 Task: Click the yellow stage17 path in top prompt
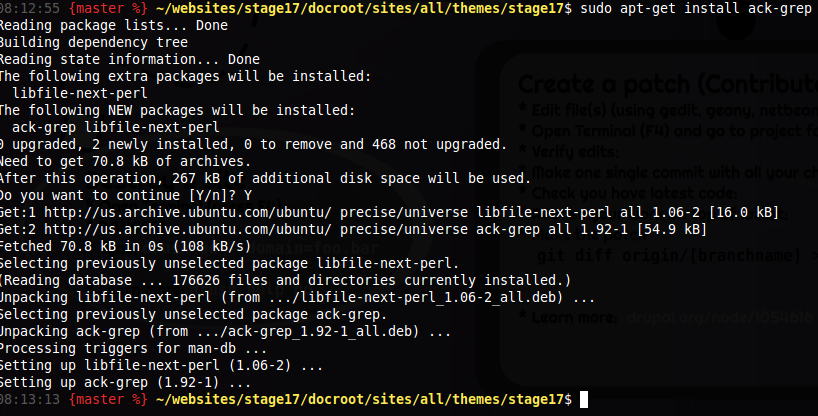(x=363, y=8)
